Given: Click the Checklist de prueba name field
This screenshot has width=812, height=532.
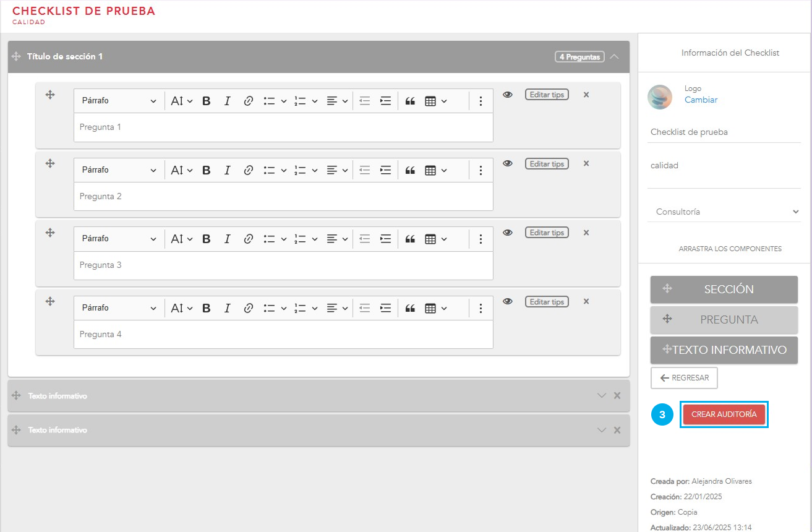Looking at the screenshot, I should (724, 132).
